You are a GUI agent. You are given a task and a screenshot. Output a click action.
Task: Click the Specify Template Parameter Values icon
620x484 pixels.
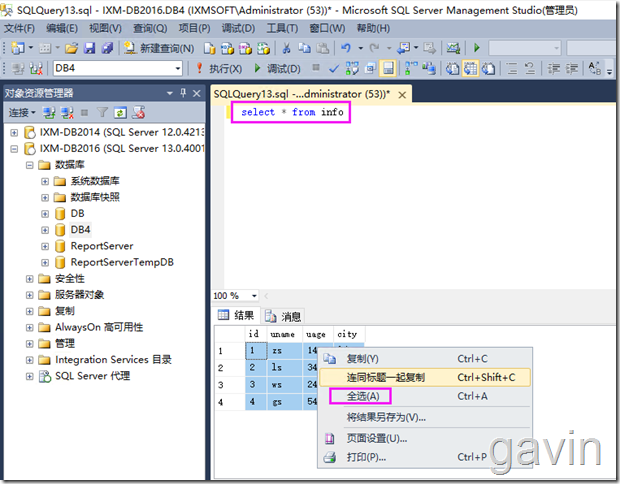point(594,68)
